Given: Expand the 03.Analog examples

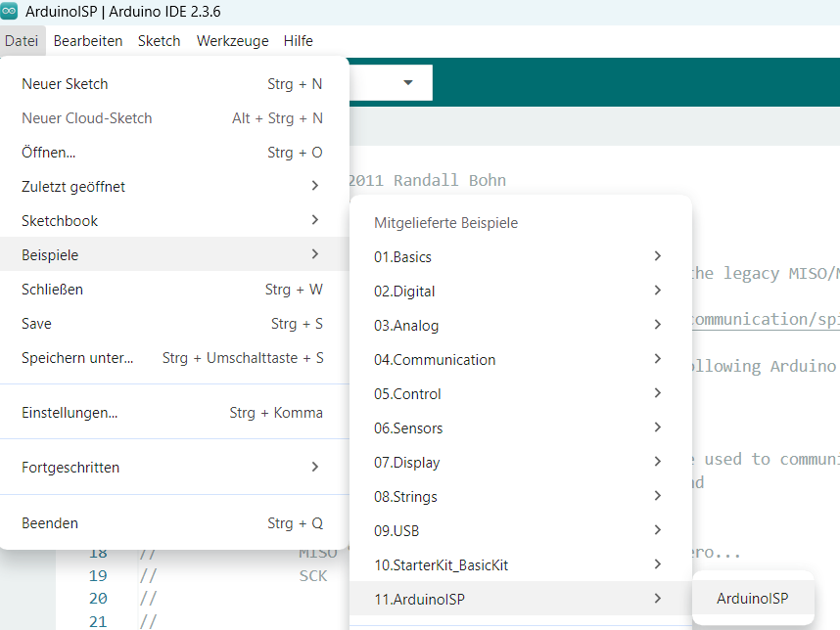Looking at the screenshot, I should (x=520, y=326).
